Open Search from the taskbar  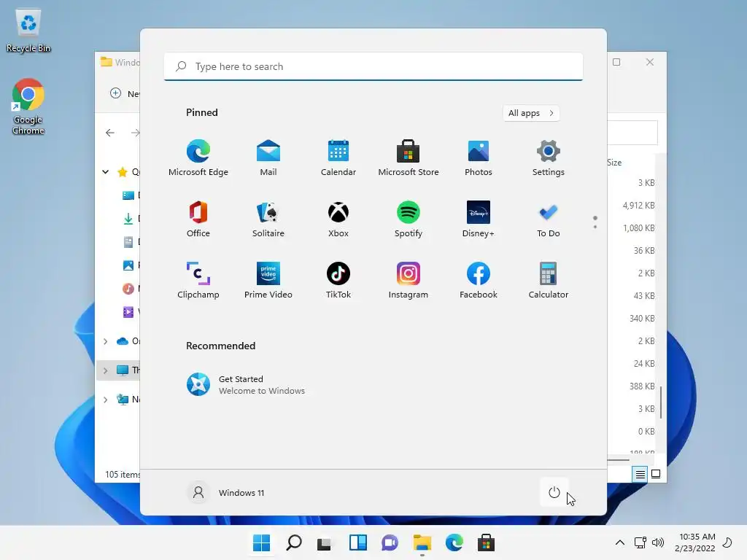pos(293,542)
